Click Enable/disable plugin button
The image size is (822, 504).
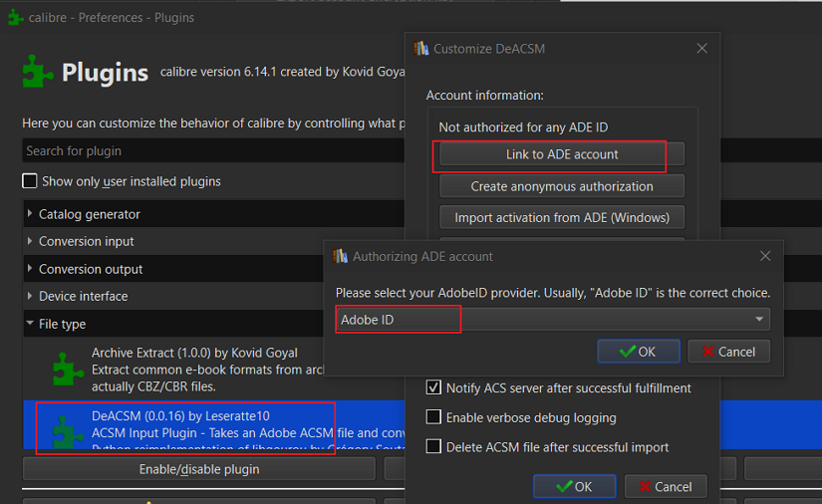point(199,469)
